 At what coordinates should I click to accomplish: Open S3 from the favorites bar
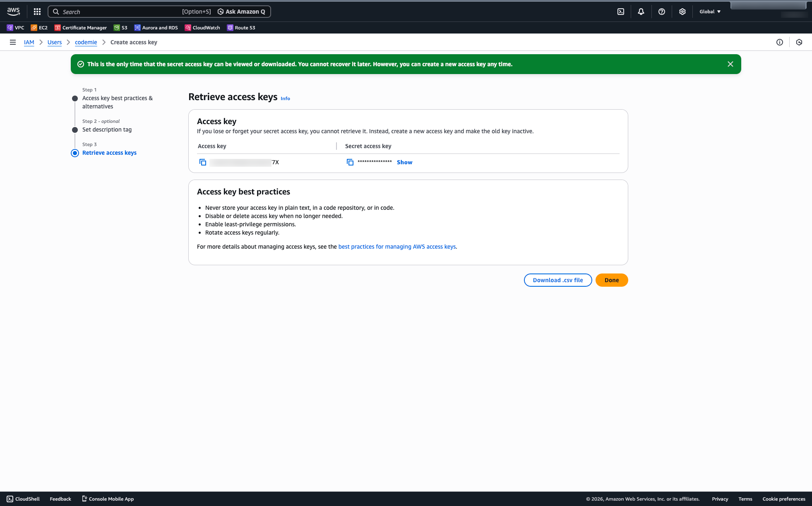click(120, 28)
